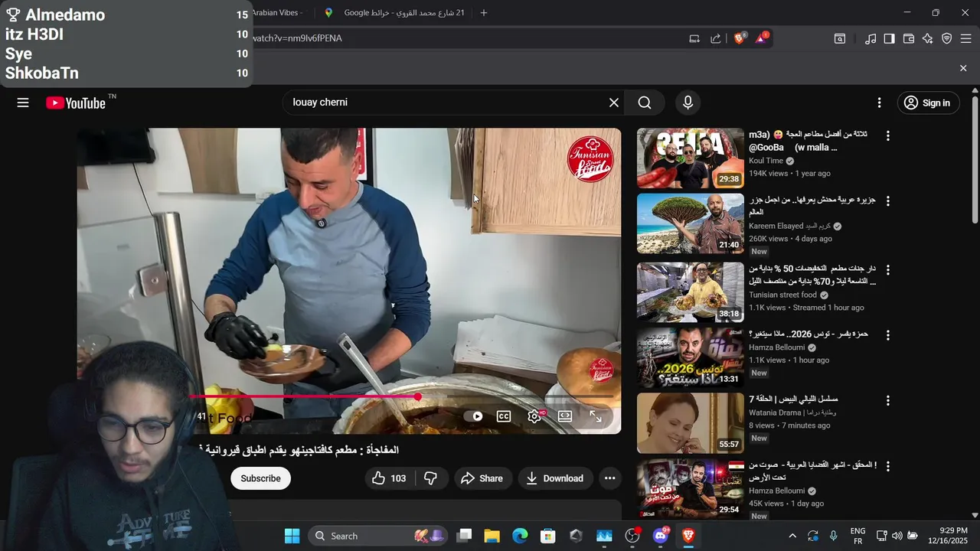Open Brave Rewards triangle icon
The width and height of the screenshot is (980, 551).
(x=762, y=38)
